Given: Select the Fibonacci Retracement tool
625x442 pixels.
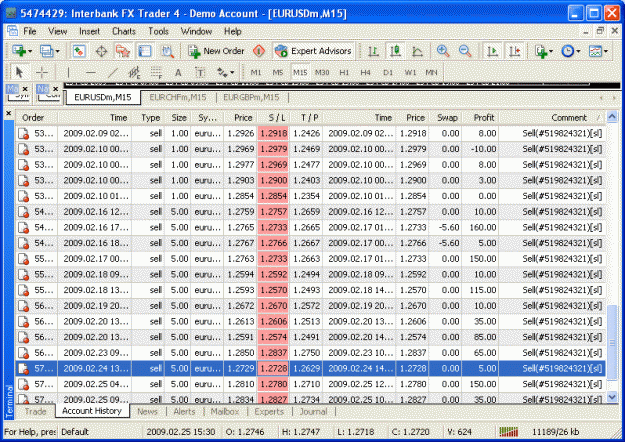Looking at the screenshot, I should click(x=156, y=73).
